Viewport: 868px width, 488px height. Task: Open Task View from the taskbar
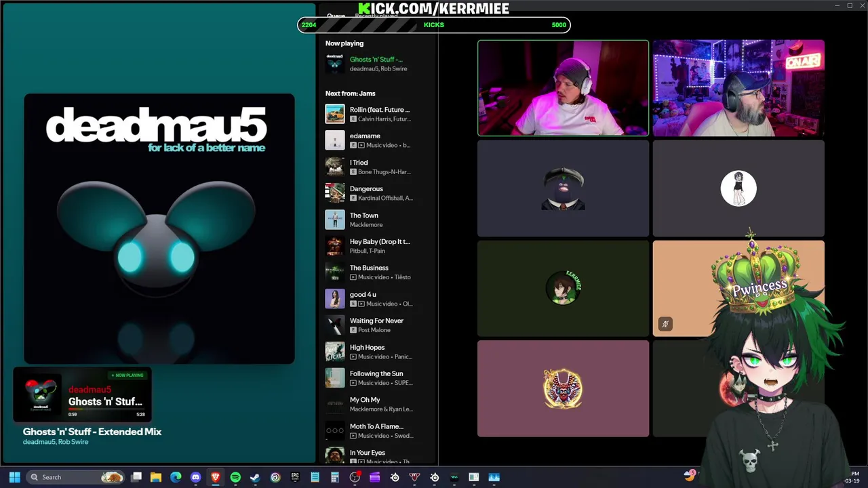click(136, 477)
